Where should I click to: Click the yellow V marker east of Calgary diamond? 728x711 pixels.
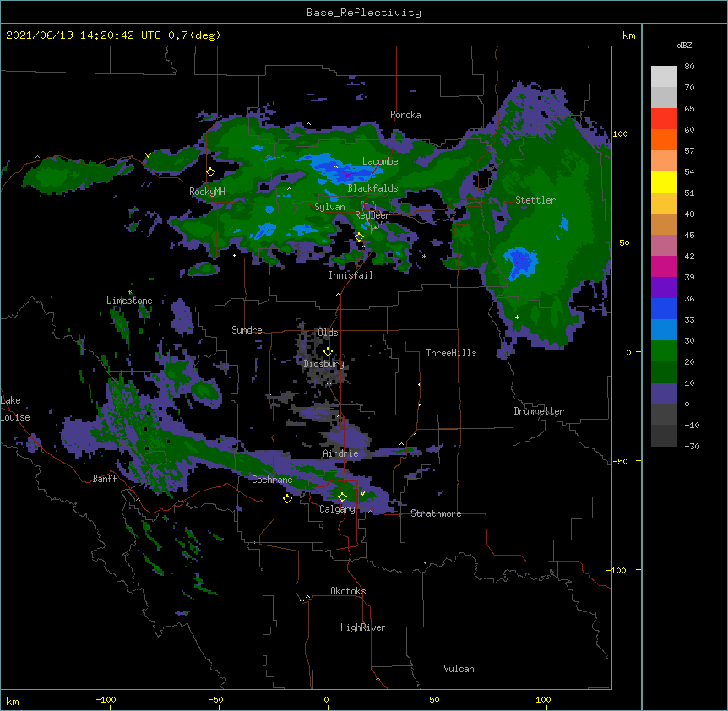(x=362, y=493)
